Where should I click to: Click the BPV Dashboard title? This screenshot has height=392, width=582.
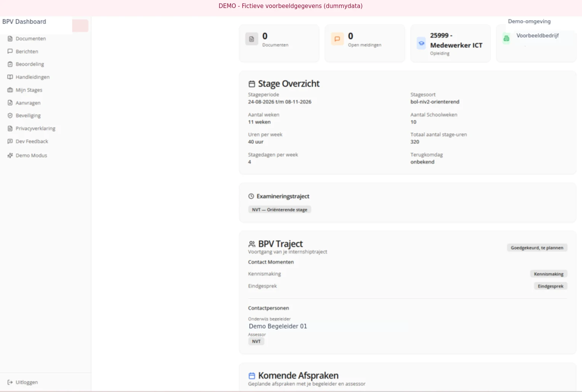[x=24, y=22]
